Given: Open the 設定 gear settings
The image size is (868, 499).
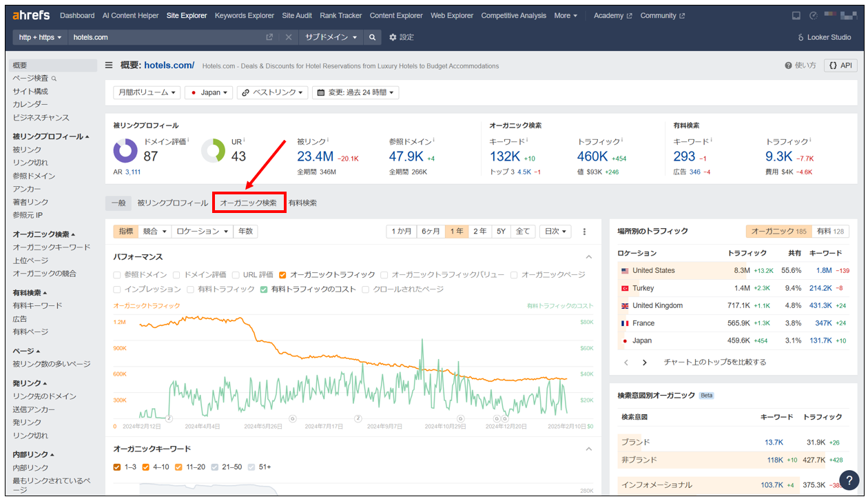Looking at the screenshot, I should [402, 37].
